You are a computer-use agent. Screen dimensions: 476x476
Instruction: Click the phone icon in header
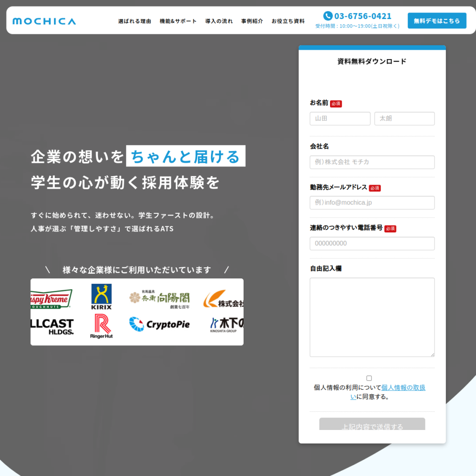[328, 16]
